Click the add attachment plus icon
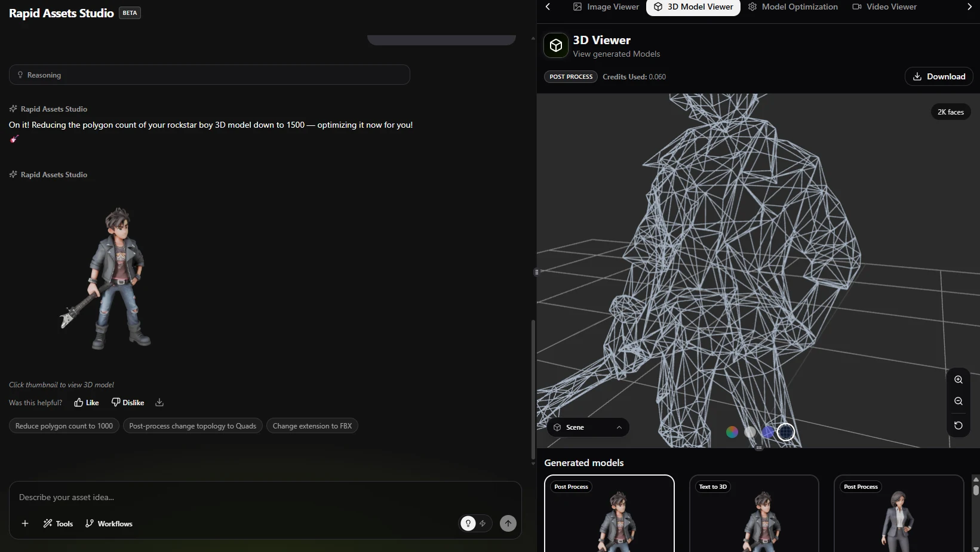980x552 pixels. click(x=25, y=523)
